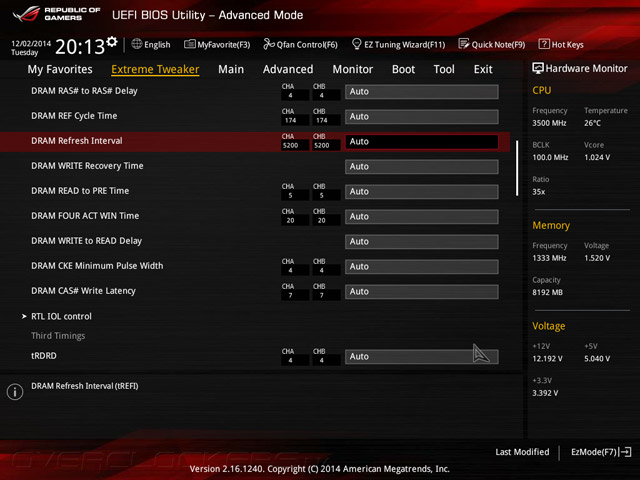Open Quick Note(F9)

(x=498, y=44)
